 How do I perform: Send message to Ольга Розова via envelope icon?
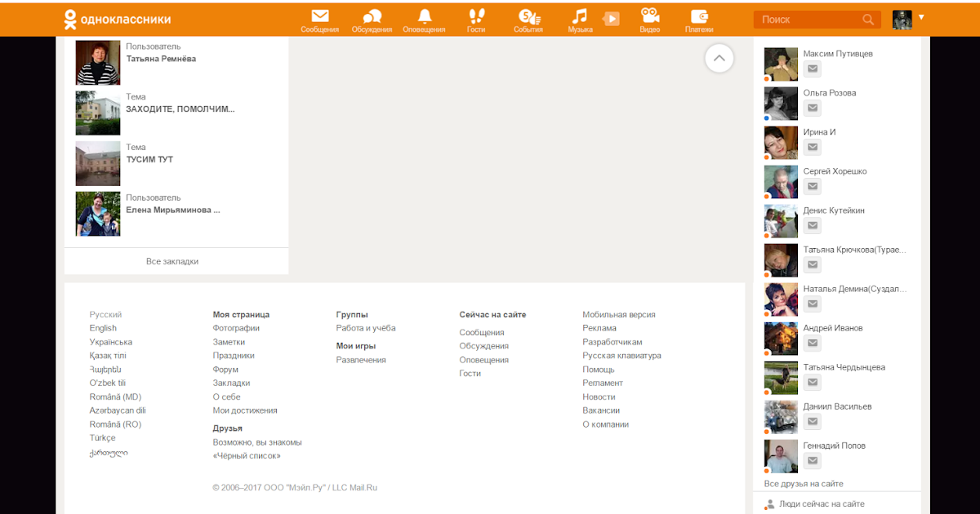[812, 109]
